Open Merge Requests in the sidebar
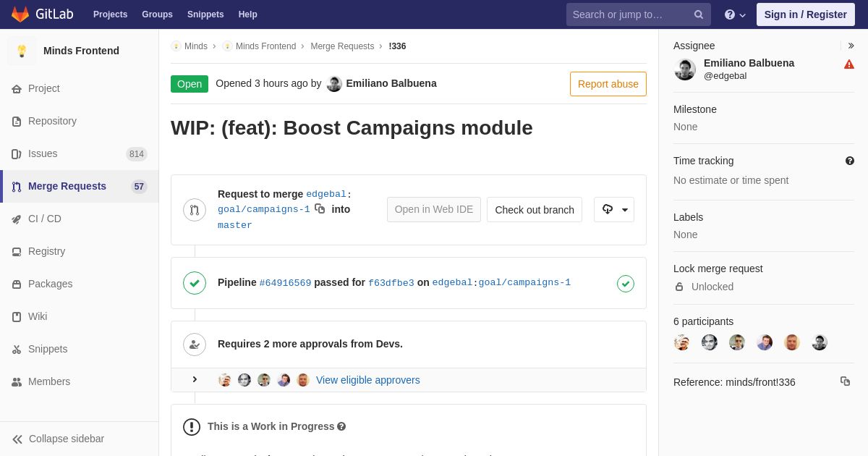The width and height of the screenshot is (868, 456). click(67, 186)
